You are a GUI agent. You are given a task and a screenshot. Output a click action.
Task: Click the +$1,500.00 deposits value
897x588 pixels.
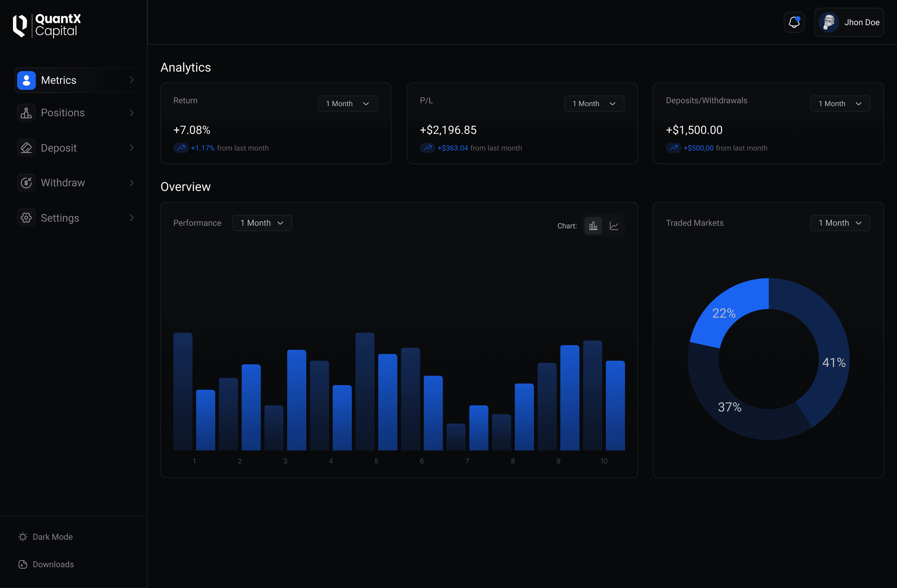694,130
